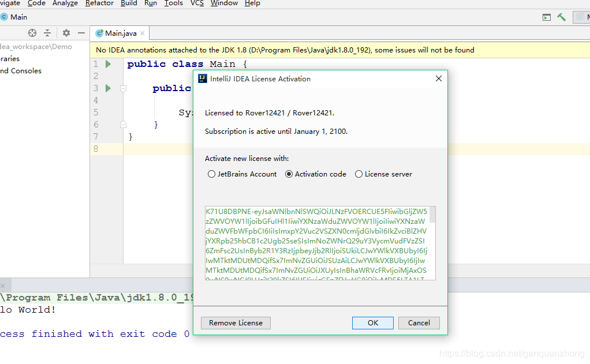Close the License Activation dialog

(438, 78)
